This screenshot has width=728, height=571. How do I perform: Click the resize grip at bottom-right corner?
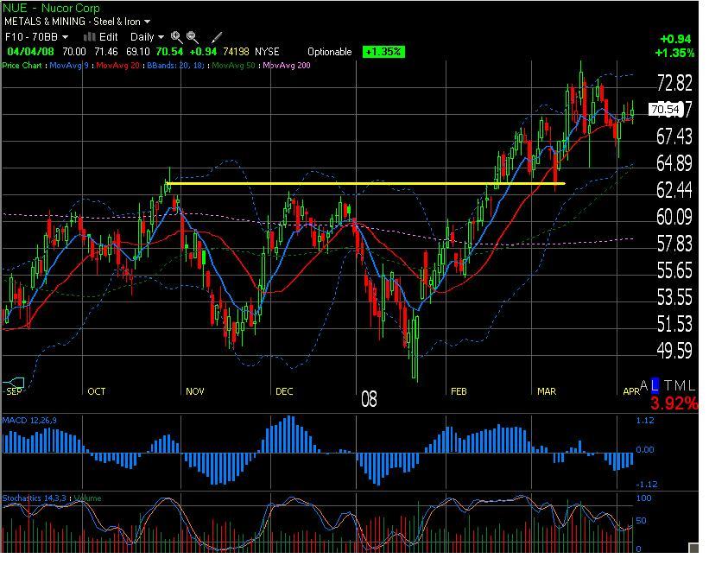(693, 548)
